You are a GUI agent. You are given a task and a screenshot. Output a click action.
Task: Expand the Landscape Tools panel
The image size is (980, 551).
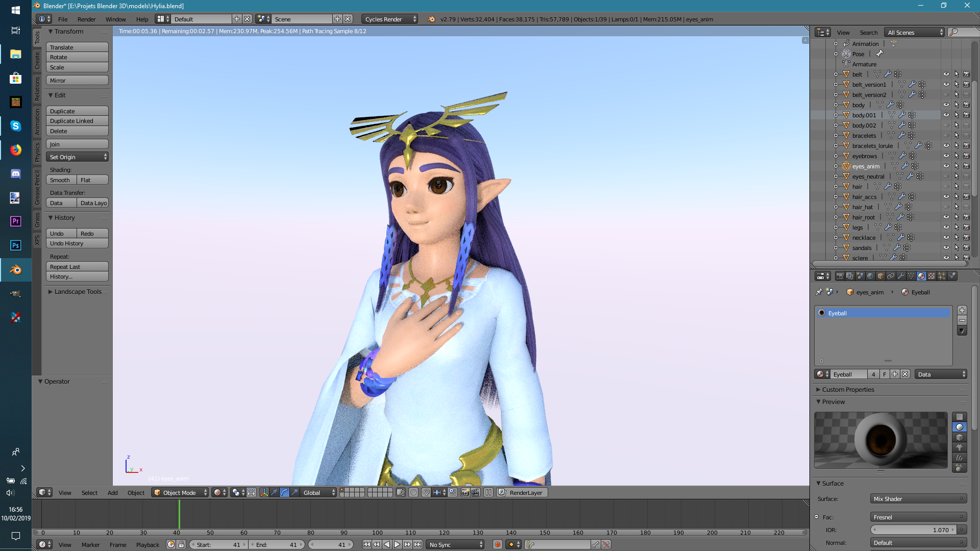[78, 292]
